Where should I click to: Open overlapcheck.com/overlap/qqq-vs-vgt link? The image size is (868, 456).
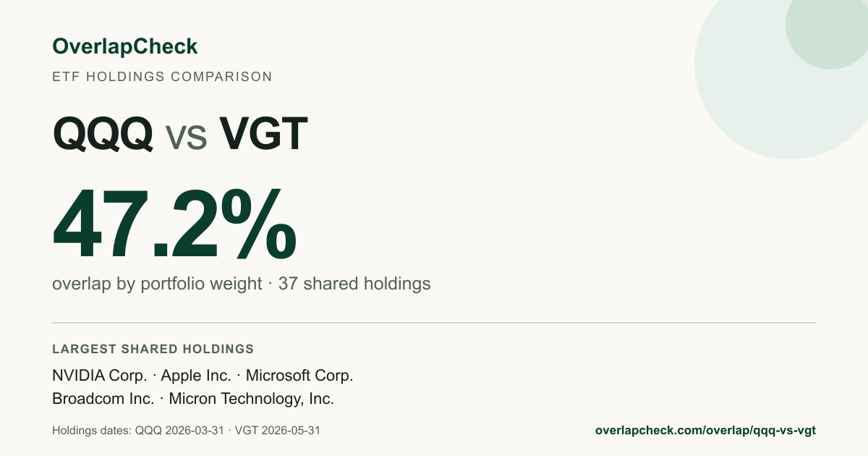coord(705,430)
